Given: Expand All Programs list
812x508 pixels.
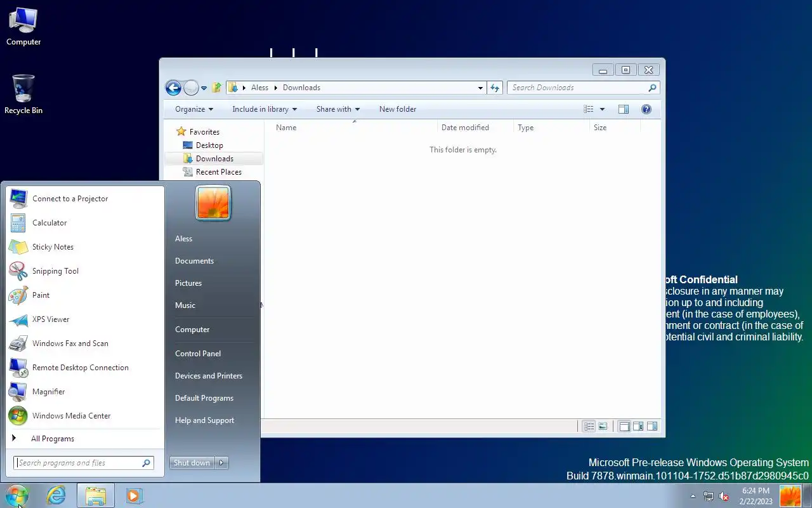Looking at the screenshot, I should coord(84,439).
